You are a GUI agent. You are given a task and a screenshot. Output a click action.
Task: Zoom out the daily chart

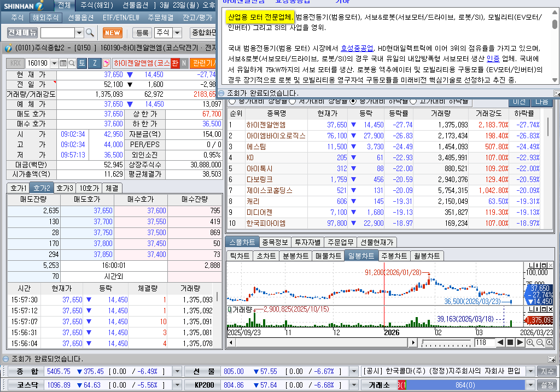click(540, 343)
